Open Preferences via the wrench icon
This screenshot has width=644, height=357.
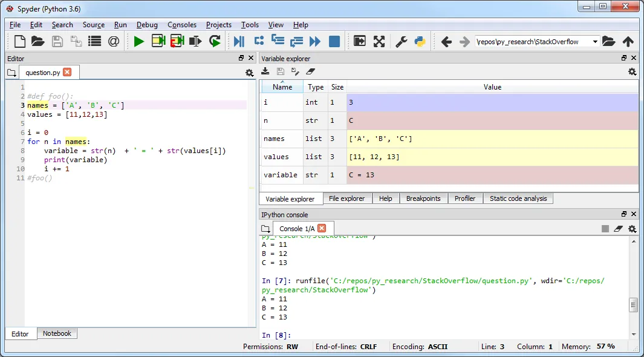[x=401, y=41]
